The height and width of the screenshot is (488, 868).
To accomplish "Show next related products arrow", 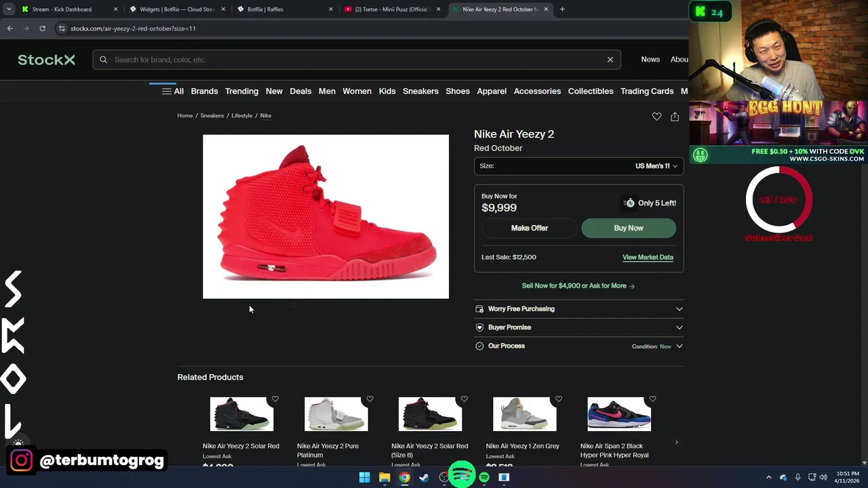I will (x=676, y=442).
